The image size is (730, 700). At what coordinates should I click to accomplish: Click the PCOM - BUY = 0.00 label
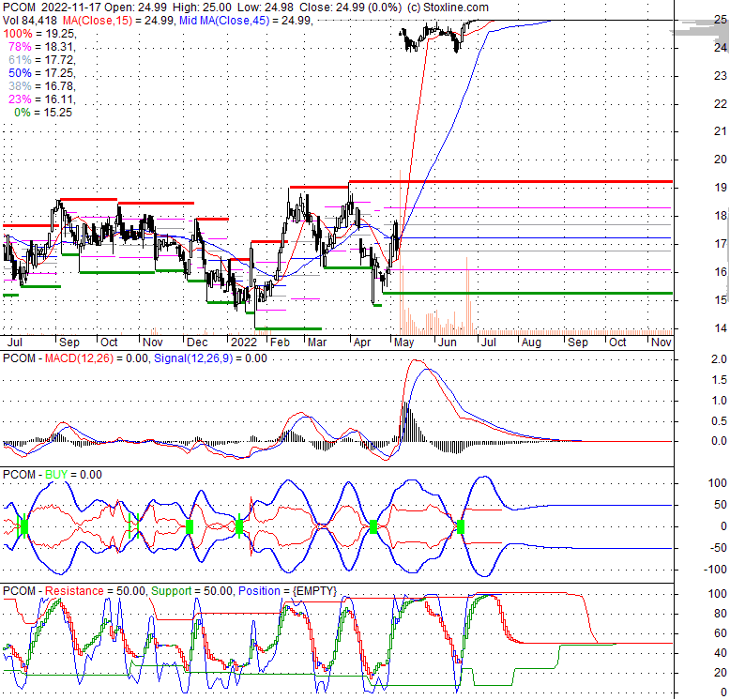53,475
